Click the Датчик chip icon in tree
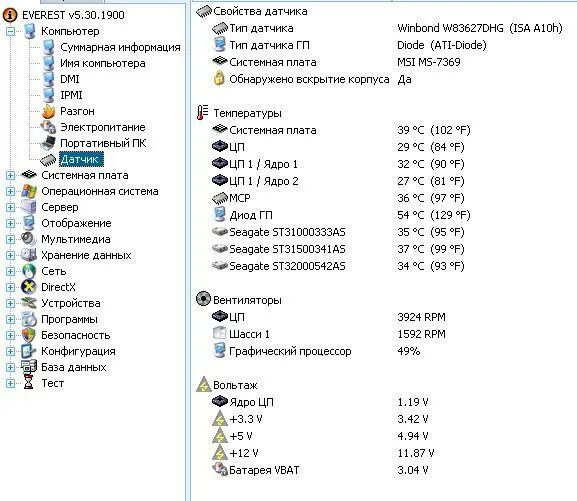Image resolution: width=577 pixels, height=501 pixels. [x=48, y=159]
